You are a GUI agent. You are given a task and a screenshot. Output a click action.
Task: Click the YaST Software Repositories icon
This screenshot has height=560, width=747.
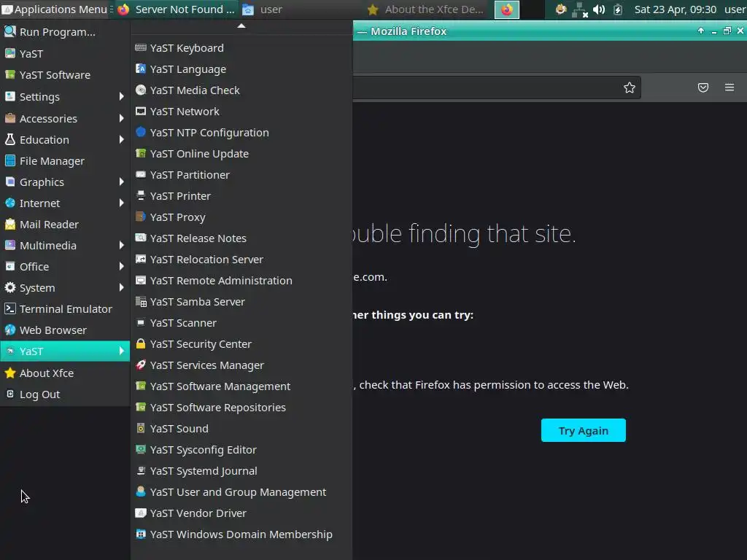(141, 407)
